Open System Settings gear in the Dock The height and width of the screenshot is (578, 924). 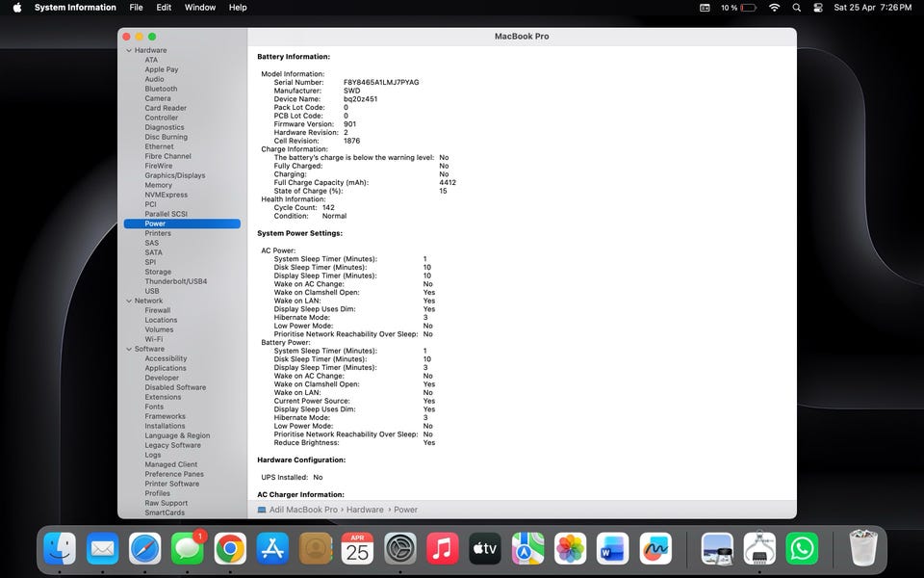click(400, 548)
